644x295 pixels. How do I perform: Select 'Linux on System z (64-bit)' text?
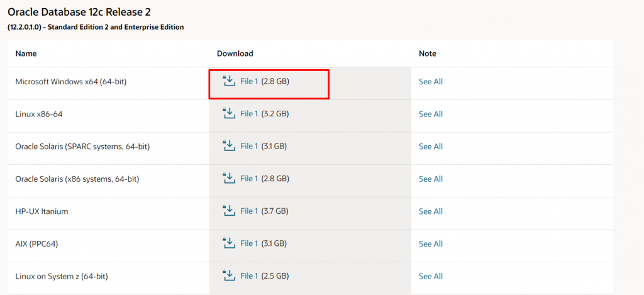coord(61,277)
